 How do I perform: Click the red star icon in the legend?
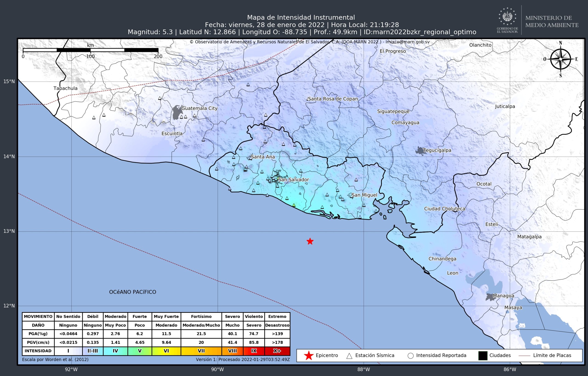point(309,356)
